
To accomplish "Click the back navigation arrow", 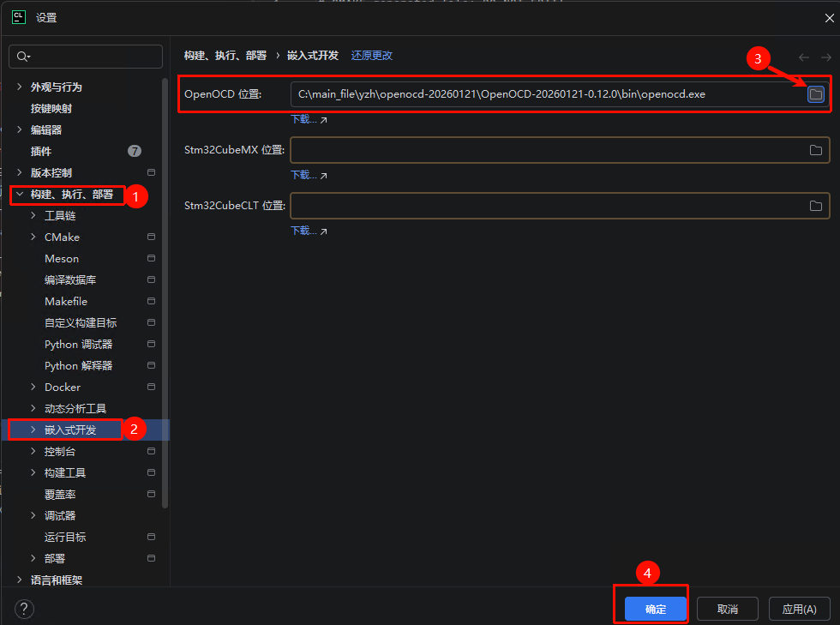I will [803, 57].
